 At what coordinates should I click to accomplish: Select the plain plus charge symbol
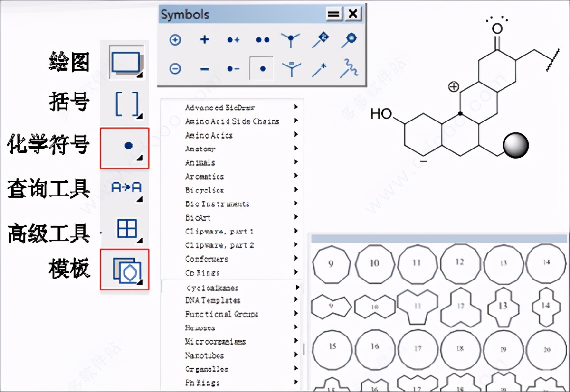(x=204, y=40)
